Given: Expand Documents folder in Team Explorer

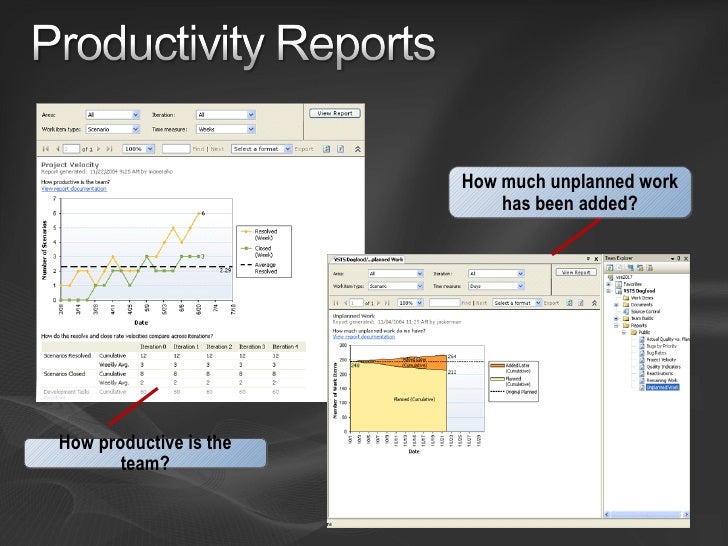Looking at the screenshot, I should (616, 305).
